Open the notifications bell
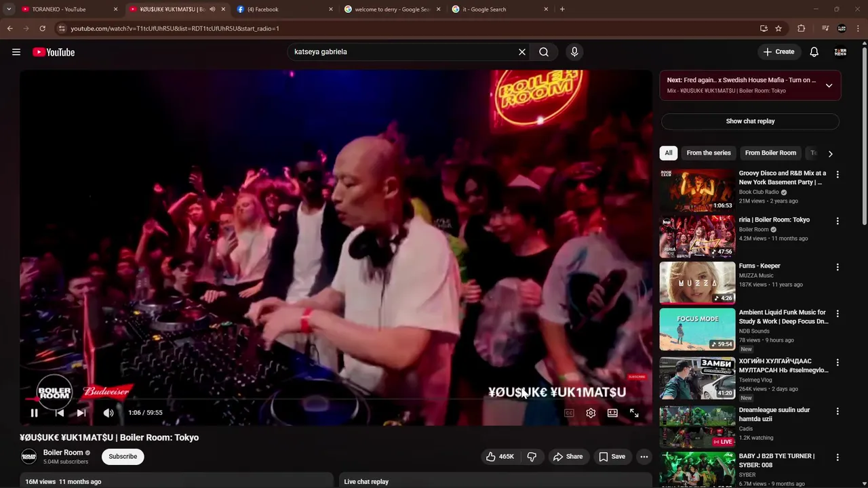The image size is (868, 488). pyautogui.click(x=814, y=52)
